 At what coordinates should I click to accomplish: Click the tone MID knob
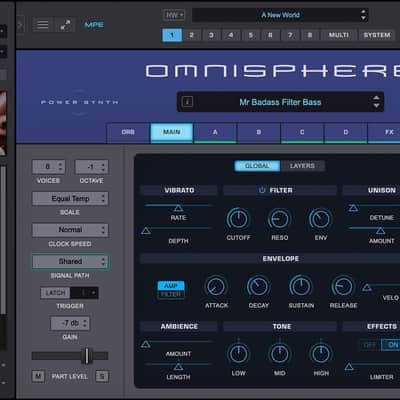tap(280, 354)
